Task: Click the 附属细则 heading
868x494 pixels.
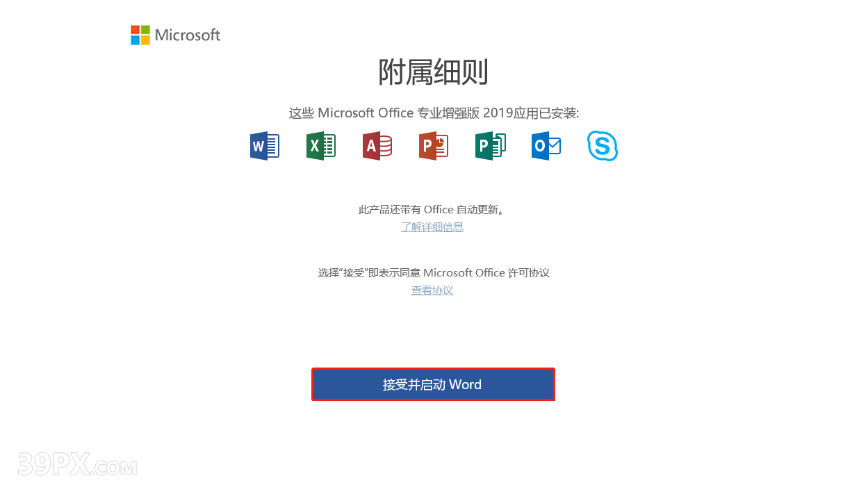Action: point(433,72)
